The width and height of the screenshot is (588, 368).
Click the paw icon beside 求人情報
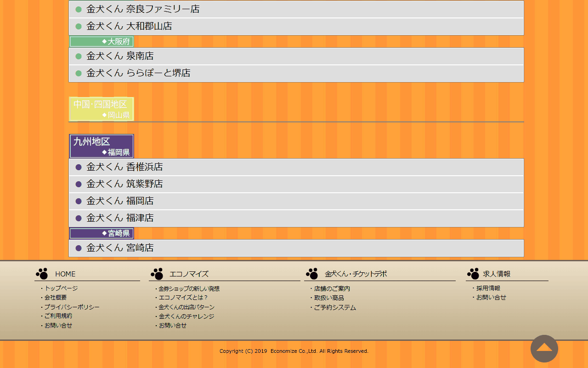pos(473,274)
